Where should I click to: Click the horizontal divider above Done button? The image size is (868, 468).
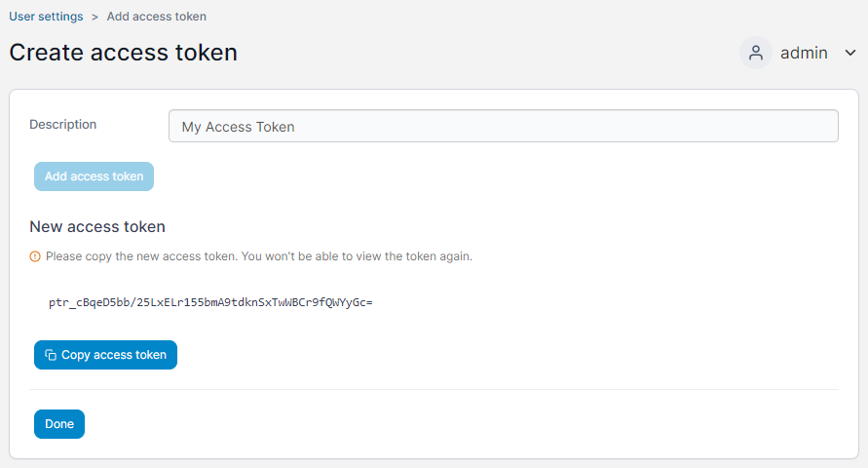(434, 389)
